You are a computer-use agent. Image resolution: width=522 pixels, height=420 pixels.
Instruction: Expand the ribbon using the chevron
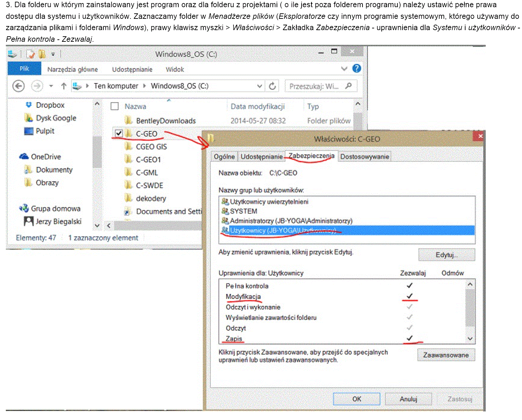(345, 69)
